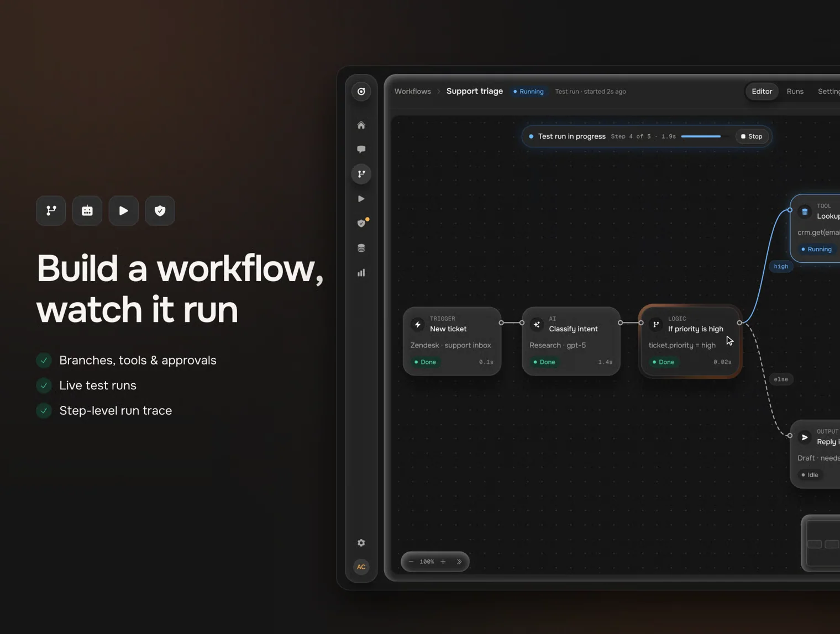This screenshot has width=840, height=634.
Task: Select the Classify intent AI node
Action: [x=571, y=341]
